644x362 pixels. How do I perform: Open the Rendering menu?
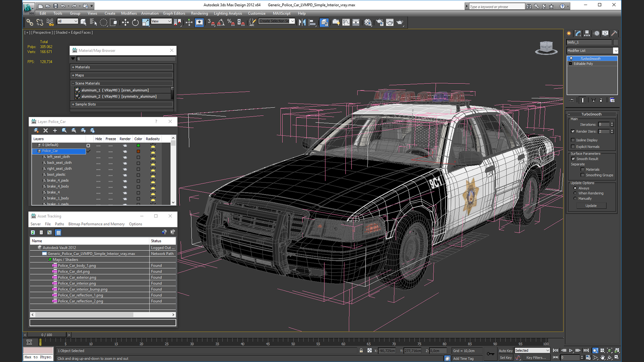tap(199, 13)
